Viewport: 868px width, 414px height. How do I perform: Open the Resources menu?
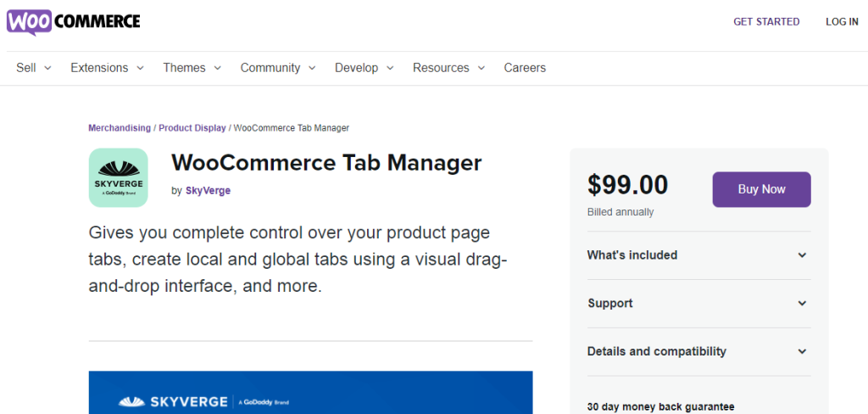[448, 68]
